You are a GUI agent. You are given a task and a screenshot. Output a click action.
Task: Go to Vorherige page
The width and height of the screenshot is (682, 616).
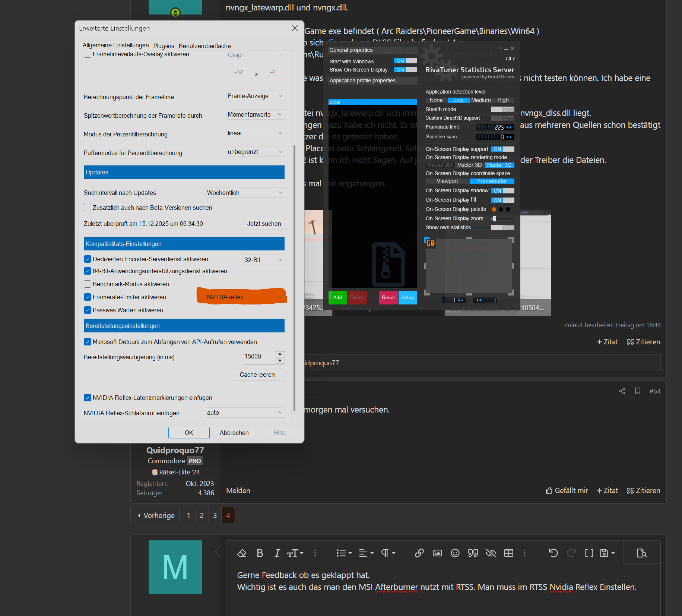[x=155, y=515]
